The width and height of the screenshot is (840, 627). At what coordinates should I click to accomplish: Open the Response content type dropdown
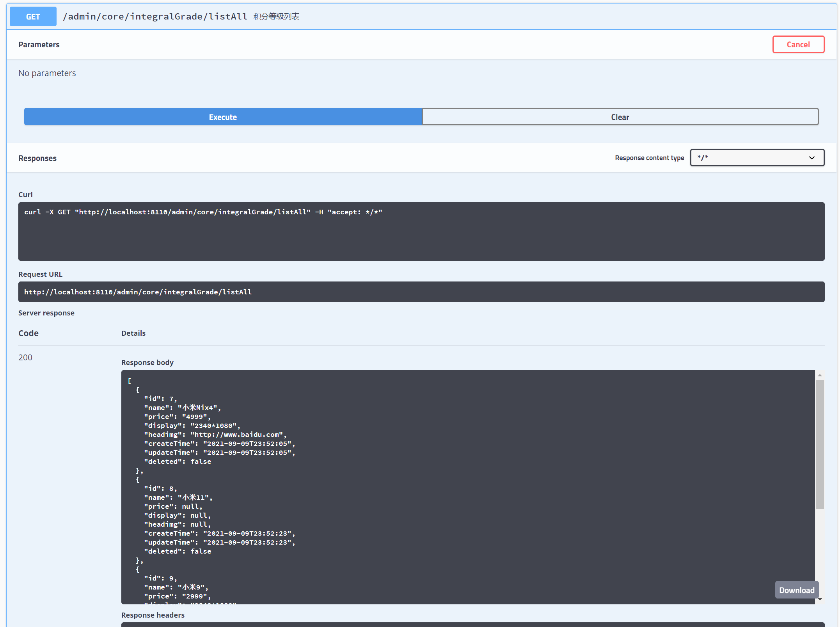pos(756,158)
